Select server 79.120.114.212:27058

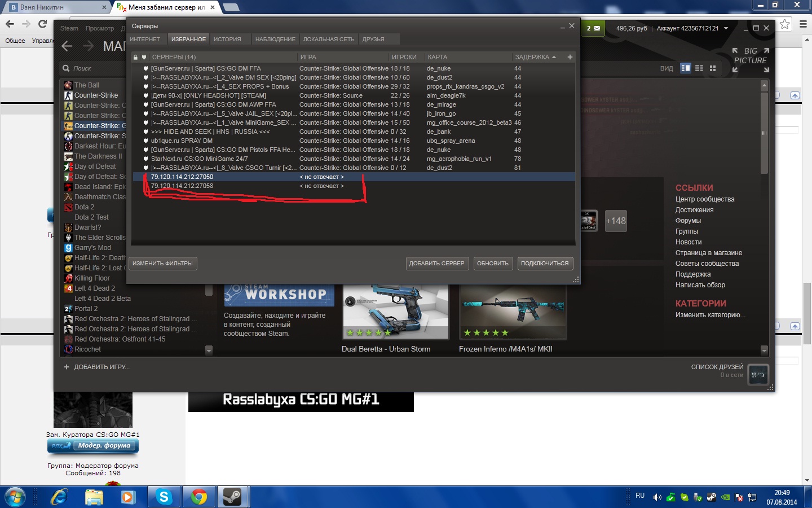(354, 186)
